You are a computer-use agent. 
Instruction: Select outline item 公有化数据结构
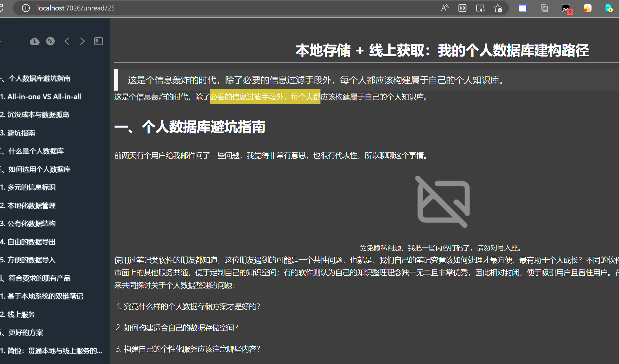pyautogui.click(x=28, y=224)
